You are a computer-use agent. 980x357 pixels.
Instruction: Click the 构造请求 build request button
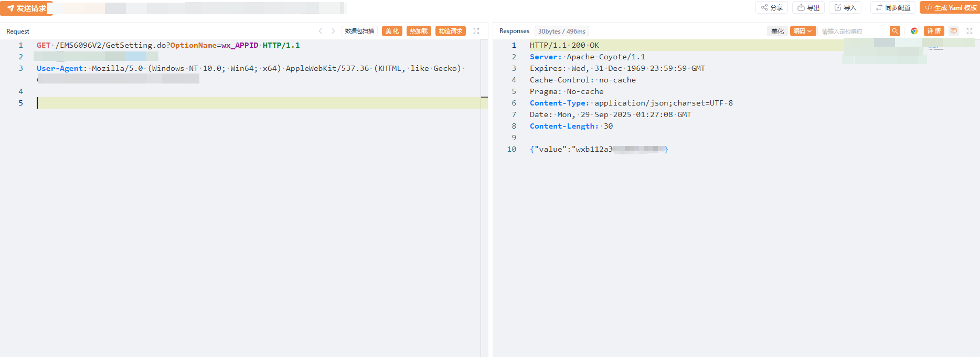click(x=451, y=31)
